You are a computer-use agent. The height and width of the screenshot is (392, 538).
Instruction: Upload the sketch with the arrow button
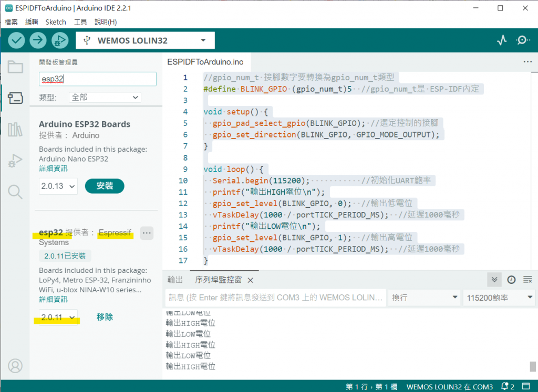coord(38,40)
